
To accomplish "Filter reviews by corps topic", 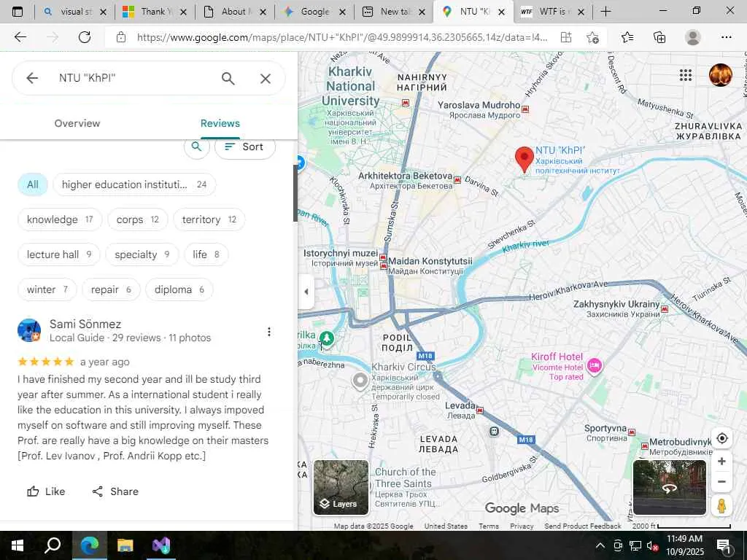I will 138,219.
